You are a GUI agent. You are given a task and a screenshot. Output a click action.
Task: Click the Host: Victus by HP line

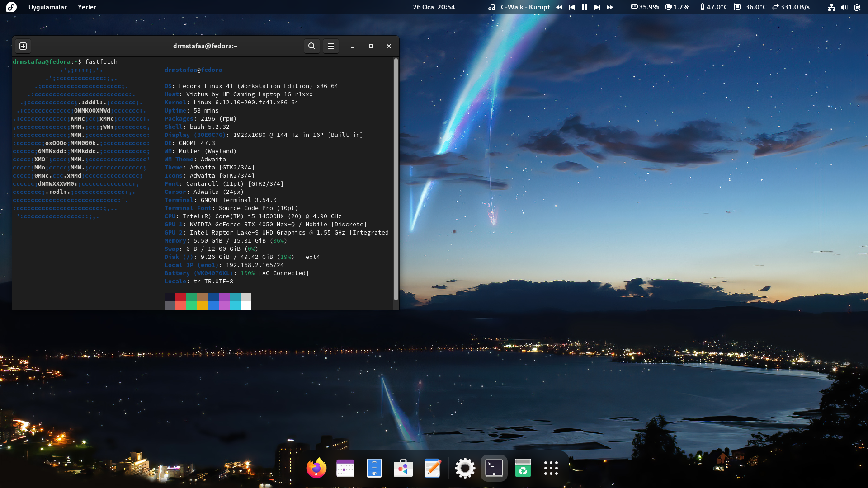239,94
